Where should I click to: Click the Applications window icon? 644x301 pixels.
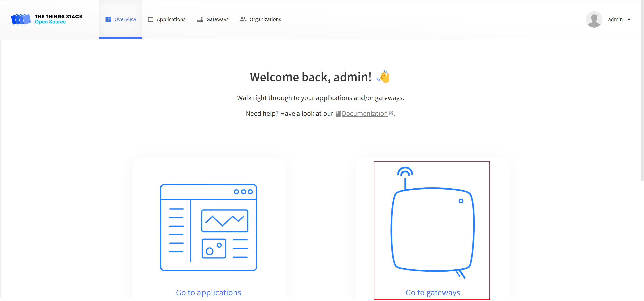coord(150,19)
